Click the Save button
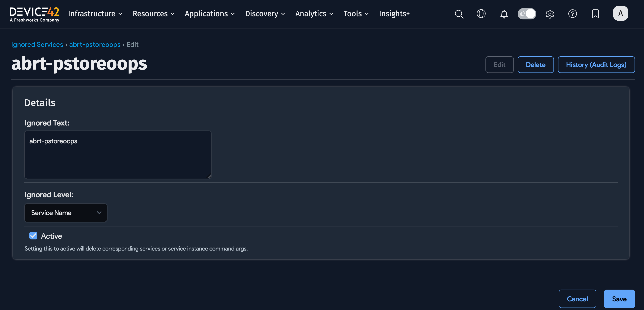The image size is (644, 310). point(619,299)
